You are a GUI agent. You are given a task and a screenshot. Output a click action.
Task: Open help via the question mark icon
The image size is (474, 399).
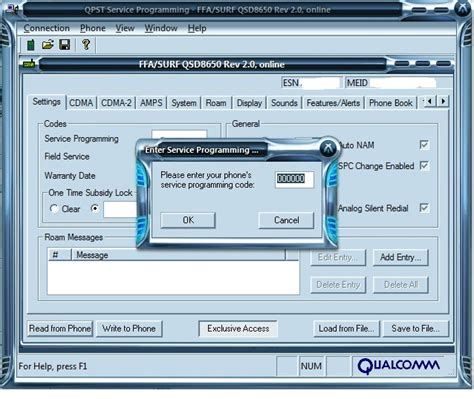coord(86,44)
